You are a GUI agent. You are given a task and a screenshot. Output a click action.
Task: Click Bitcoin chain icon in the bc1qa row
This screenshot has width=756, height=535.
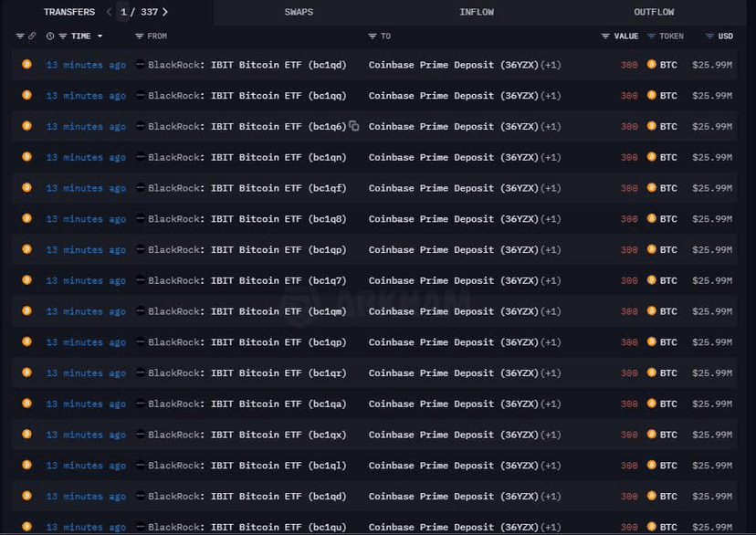27,403
